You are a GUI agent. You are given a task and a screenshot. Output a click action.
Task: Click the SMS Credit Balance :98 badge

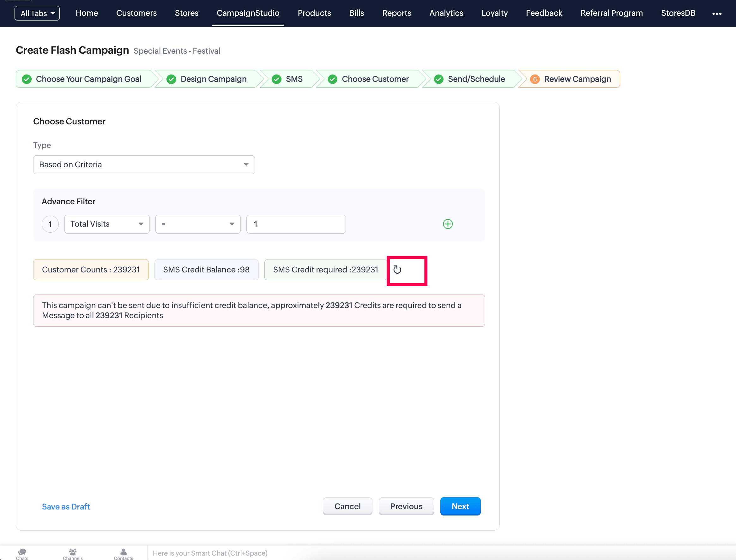pos(206,270)
